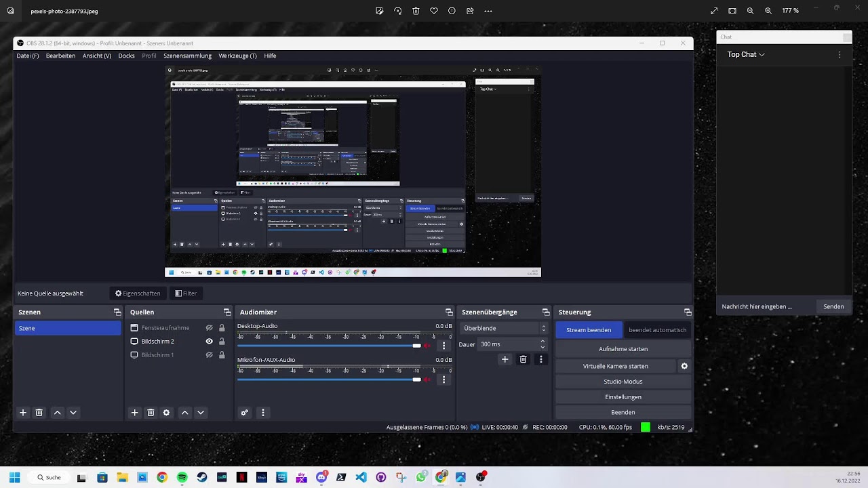Toggle fit-to-window view in Photos
This screenshot has width=868, height=488.
click(732, 11)
